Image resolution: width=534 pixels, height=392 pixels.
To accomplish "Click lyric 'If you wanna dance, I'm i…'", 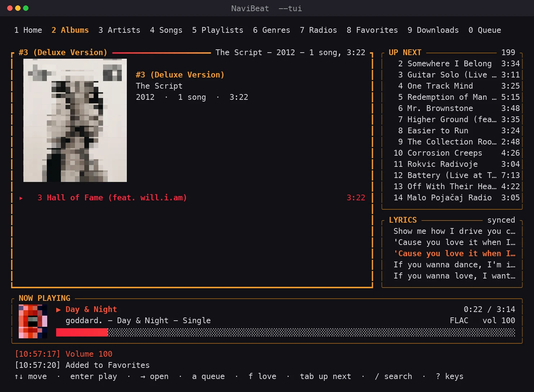I will [454, 264].
